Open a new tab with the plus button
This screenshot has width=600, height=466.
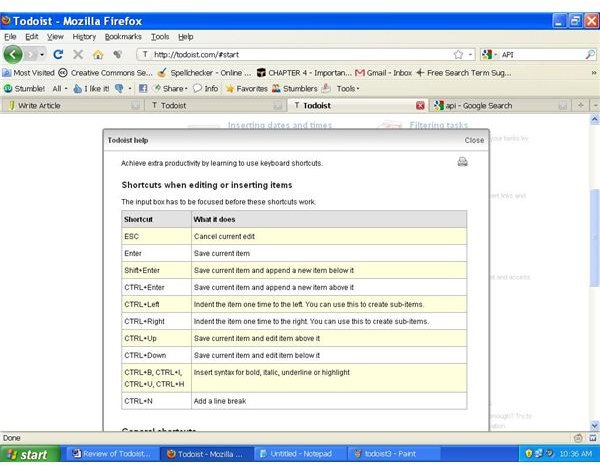coord(580,106)
